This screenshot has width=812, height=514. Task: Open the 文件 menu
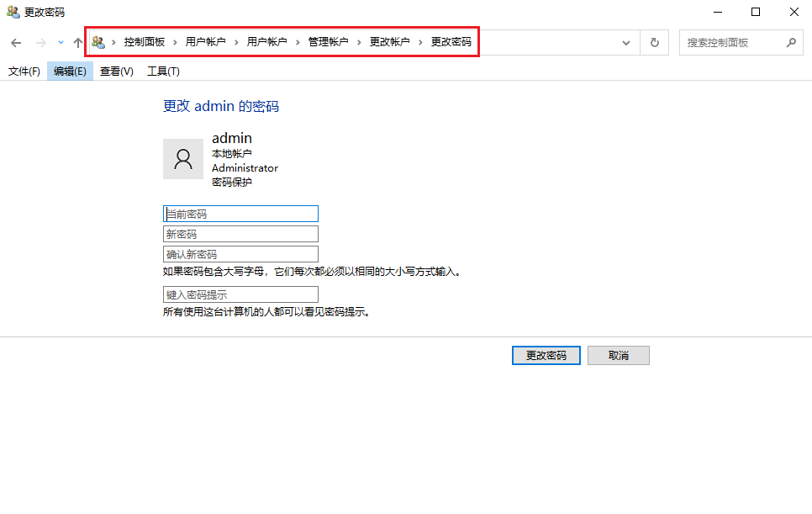pyautogui.click(x=24, y=72)
